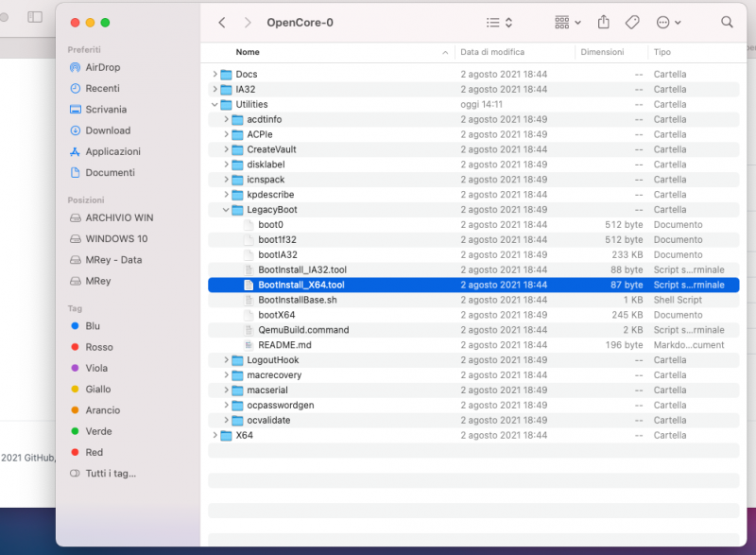Viewport: 756px width, 555px height.
Task: Open the More actions ellipsis menu
Action: (x=669, y=23)
